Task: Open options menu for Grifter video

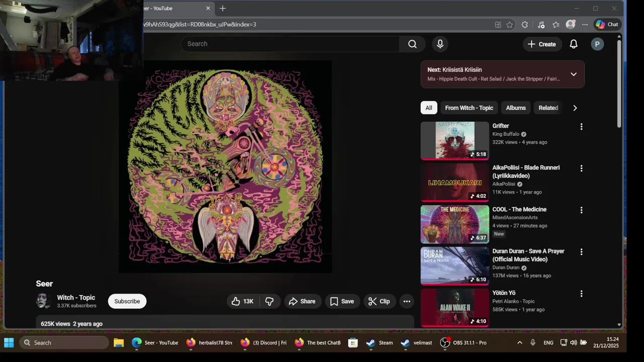Action: (581, 127)
